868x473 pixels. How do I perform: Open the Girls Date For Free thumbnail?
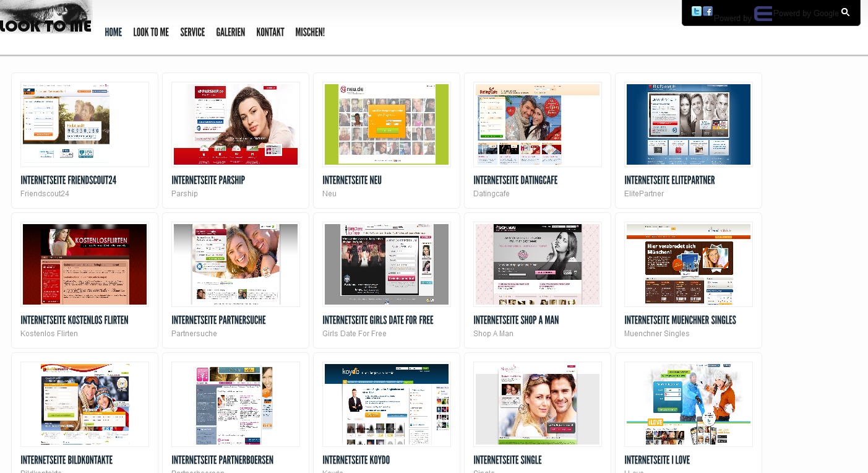(x=387, y=264)
